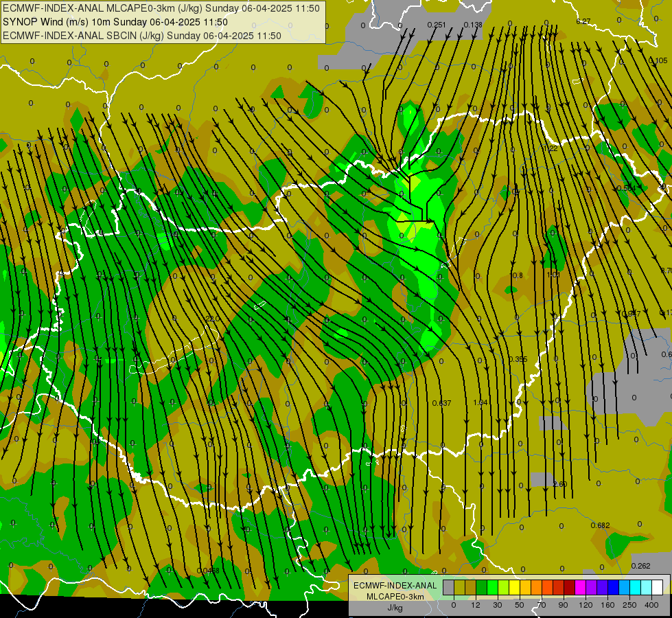
Task: Select the 0.947 map value
Action: click(x=632, y=314)
